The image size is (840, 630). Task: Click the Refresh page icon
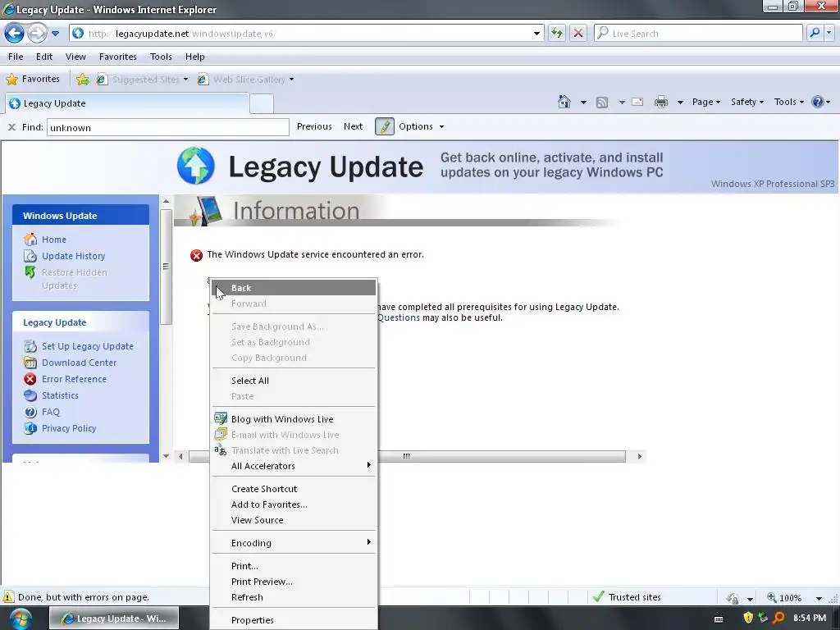click(x=557, y=33)
